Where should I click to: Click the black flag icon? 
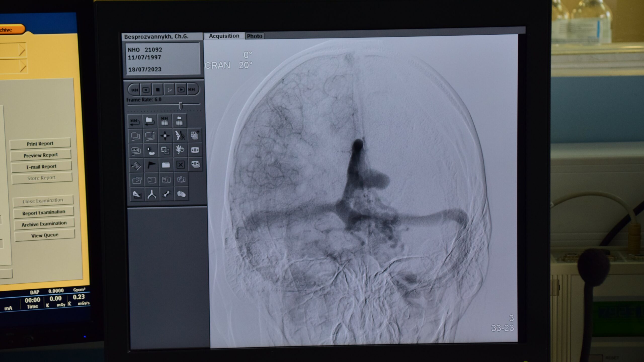[151, 165]
